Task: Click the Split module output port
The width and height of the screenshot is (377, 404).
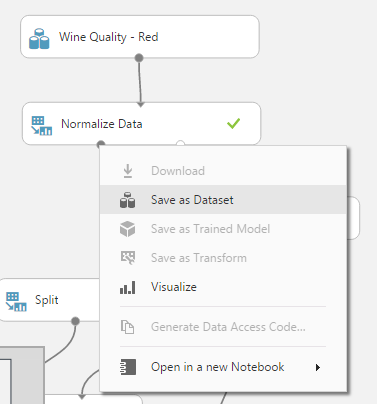Action: tap(76, 321)
